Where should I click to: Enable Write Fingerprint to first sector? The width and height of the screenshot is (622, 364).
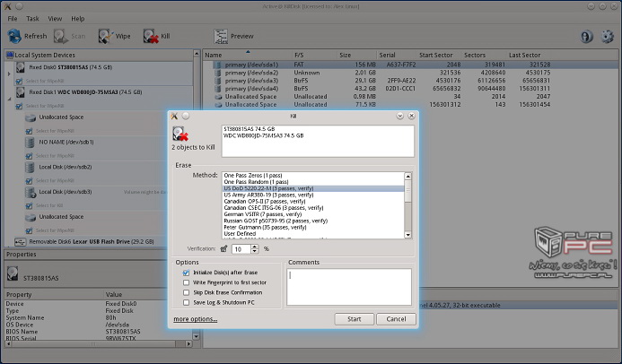click(x=186, y=282)
